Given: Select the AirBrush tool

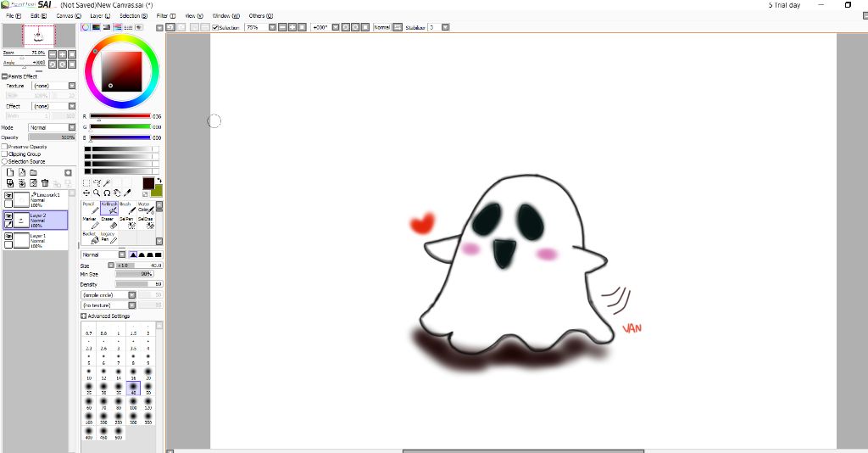Looking at the screenshot, I should pyautogui.click(x=109, y=208).
